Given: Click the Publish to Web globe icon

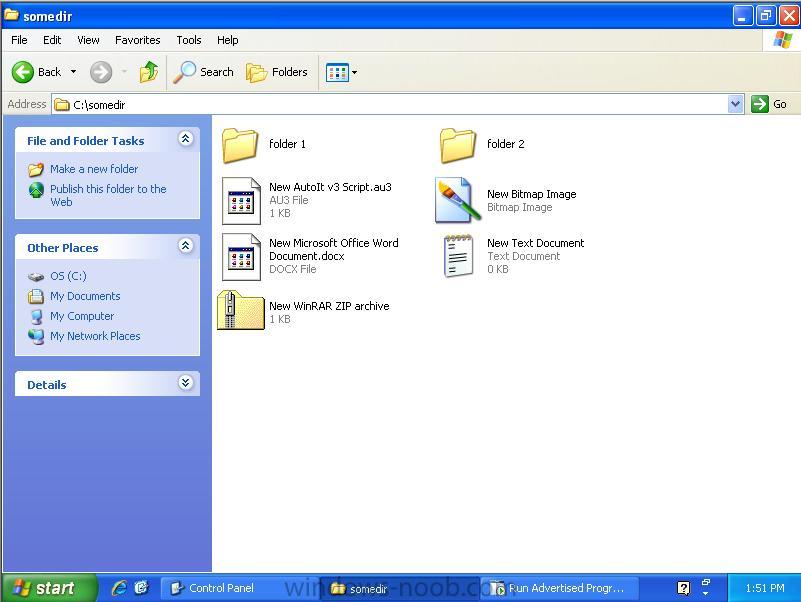Looking at the screenshot, I should click(x=36, y=190).
